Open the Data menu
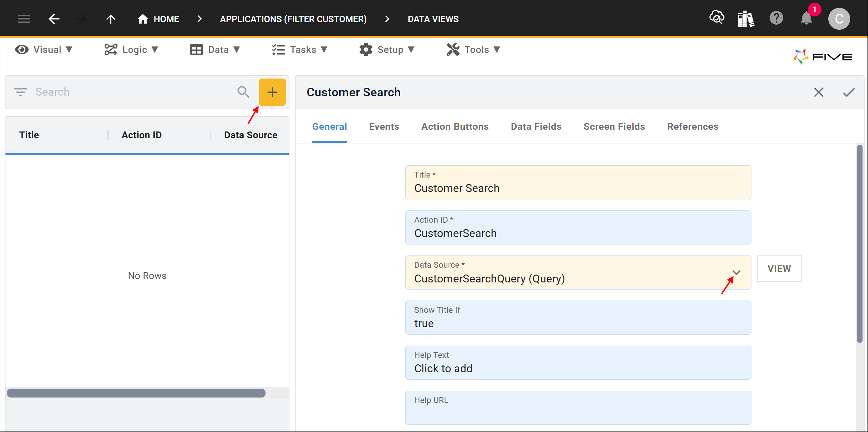 (216, 50)
